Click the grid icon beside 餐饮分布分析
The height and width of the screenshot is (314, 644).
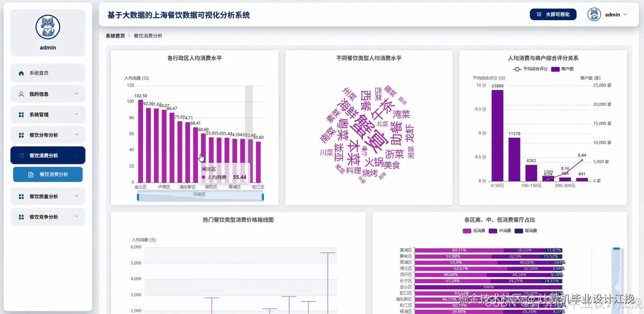coord(21,135)
